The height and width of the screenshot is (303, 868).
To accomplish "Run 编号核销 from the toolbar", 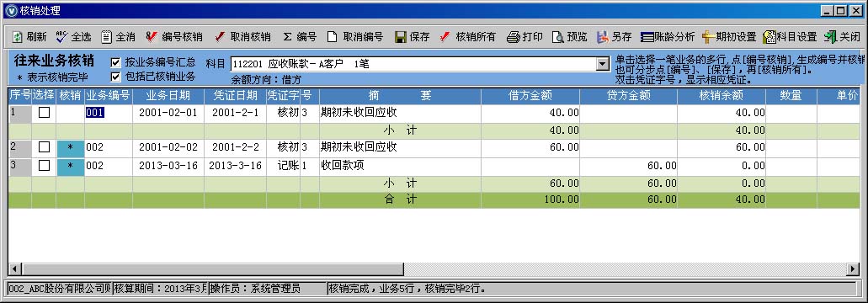I will tap(174, 37).
